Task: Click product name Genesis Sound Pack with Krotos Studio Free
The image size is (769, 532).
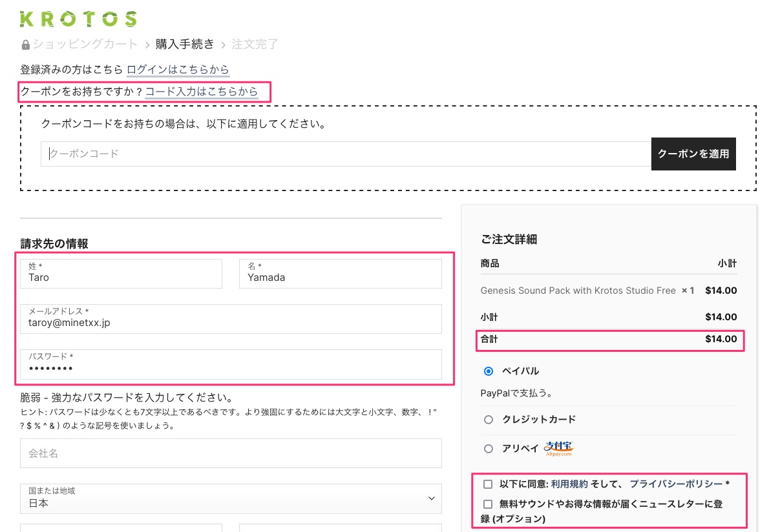Action: pyautogui.click(x=578, y=291)
